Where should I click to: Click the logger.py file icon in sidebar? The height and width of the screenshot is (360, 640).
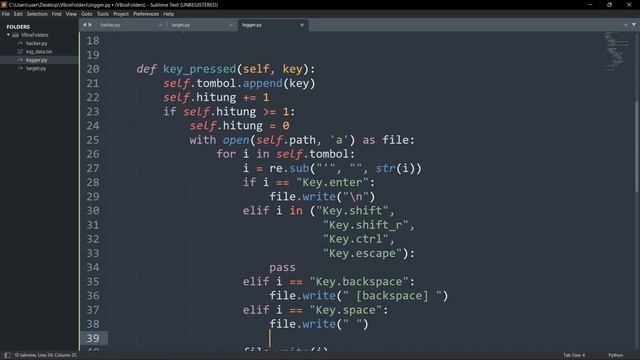[x=20, y=60]
